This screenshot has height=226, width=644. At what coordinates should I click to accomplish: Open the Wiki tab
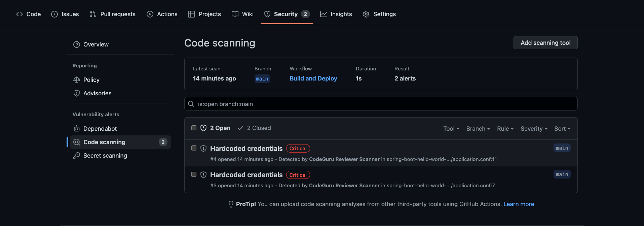[x=242, y=14]
